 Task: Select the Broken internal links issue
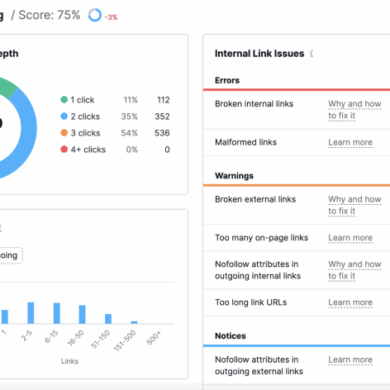254,104
